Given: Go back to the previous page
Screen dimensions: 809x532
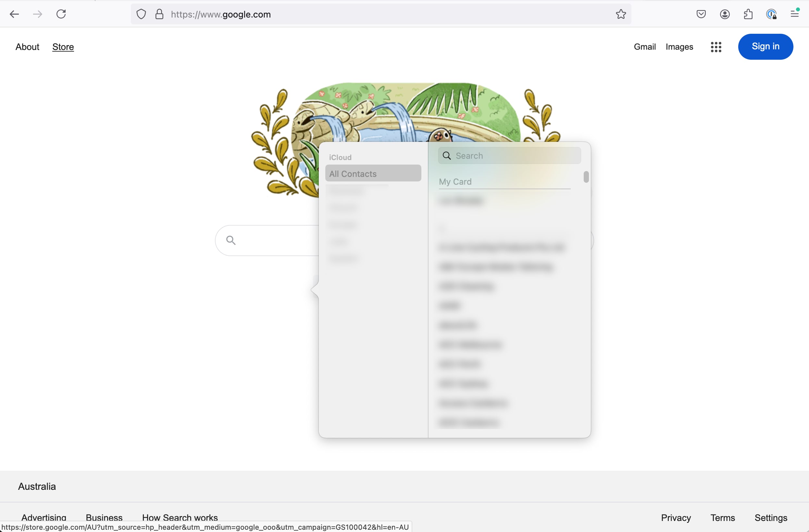Looking at the screenshot, I should [x=14, y=14].
